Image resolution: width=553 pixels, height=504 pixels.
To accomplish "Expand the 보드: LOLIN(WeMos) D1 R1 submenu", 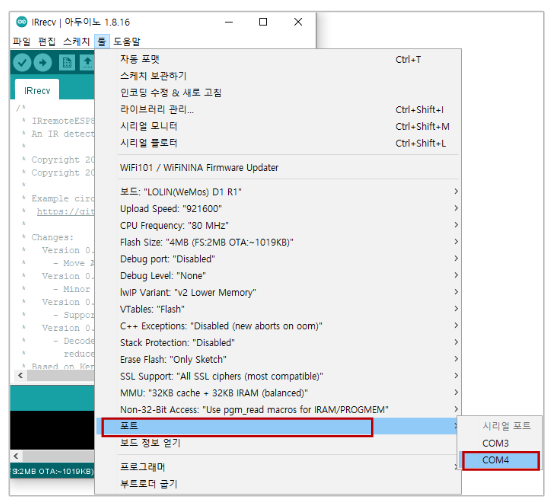I will click(x=278, y=192).
